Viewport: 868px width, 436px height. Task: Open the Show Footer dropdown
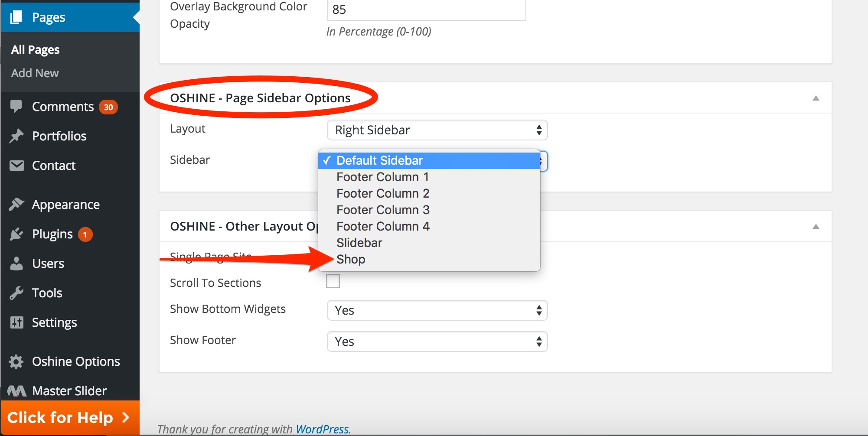tap(437, 342)
